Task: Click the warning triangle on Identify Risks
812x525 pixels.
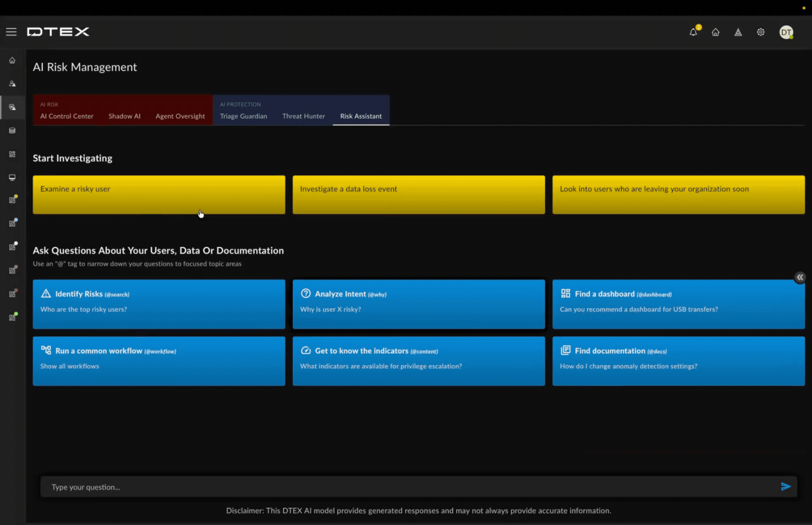Action: tap(46, 294)
